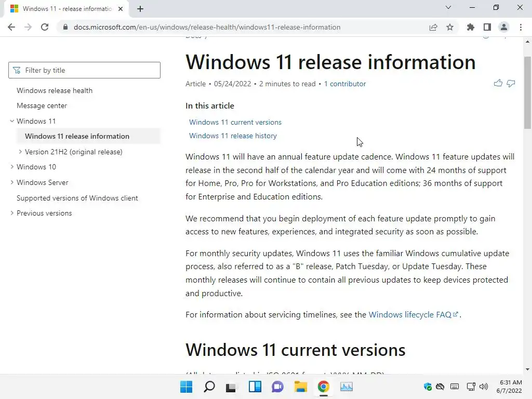Open Message center in sidebar
The width and height of the screenshot is (532, 399).
click(42, 106)
